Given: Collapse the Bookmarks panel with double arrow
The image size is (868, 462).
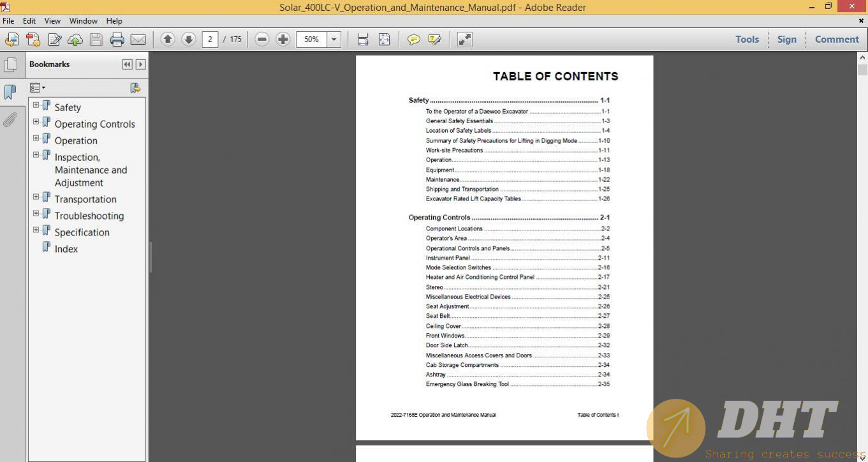Looking at the screenshot, I should pyautogui.click(x=127, y=64).
